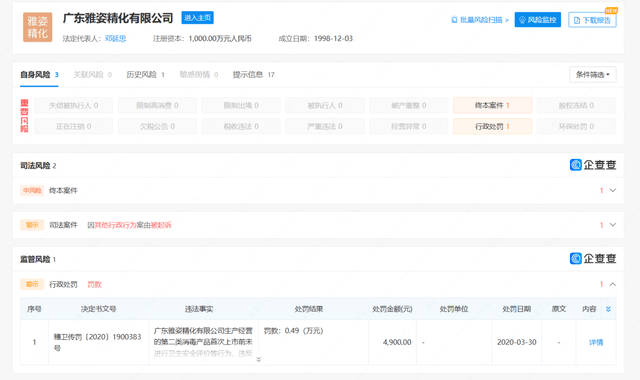Click 罚款：0.49（万元） result cell
Image resolution: width=640 pixels, height=380 pixels.
pos(293,331)
